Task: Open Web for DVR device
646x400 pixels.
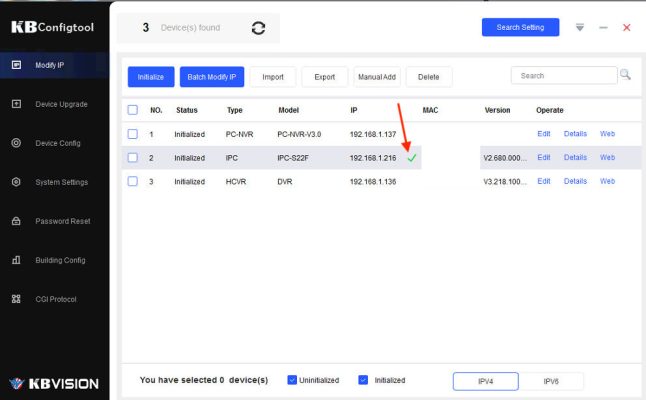Action: tap(607, 181)
